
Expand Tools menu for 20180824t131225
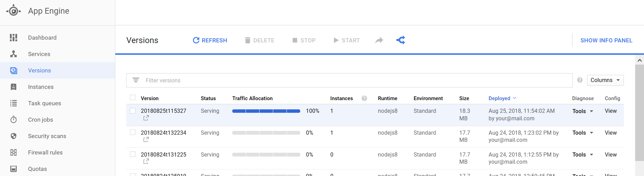pyautogui.click(x=583, y=154)
